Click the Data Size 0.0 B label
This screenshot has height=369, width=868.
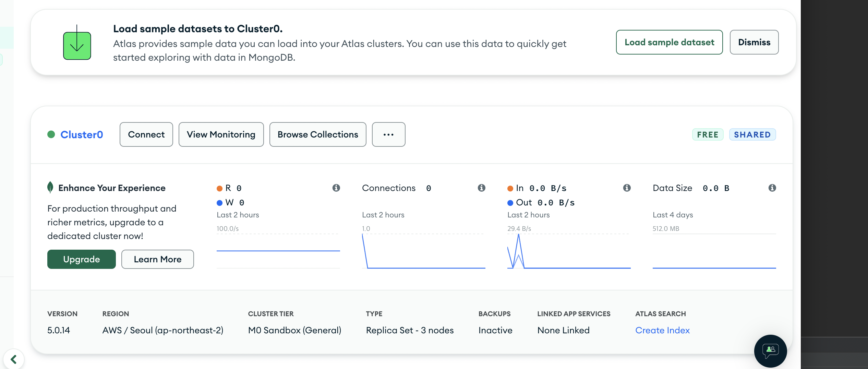click(x=691, y=188)
